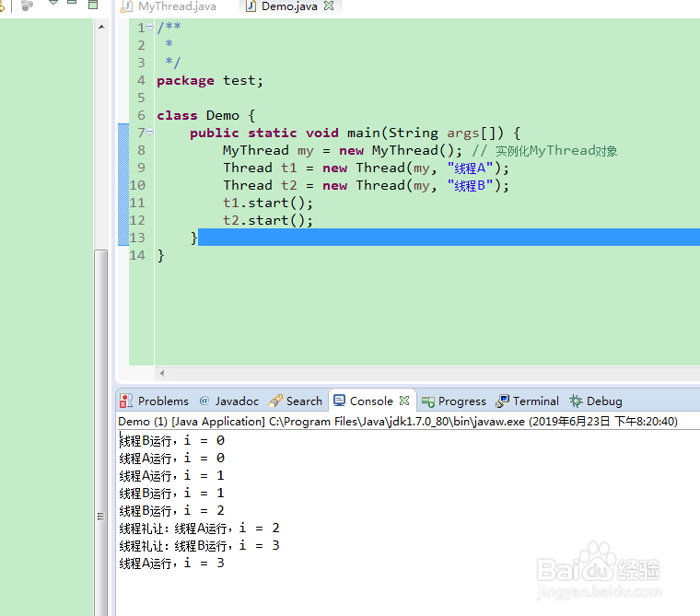The image size is (700, 616).
Task: Collapse the main method fold on line 7
Action: pyautogui.click(x=149, y=132)
